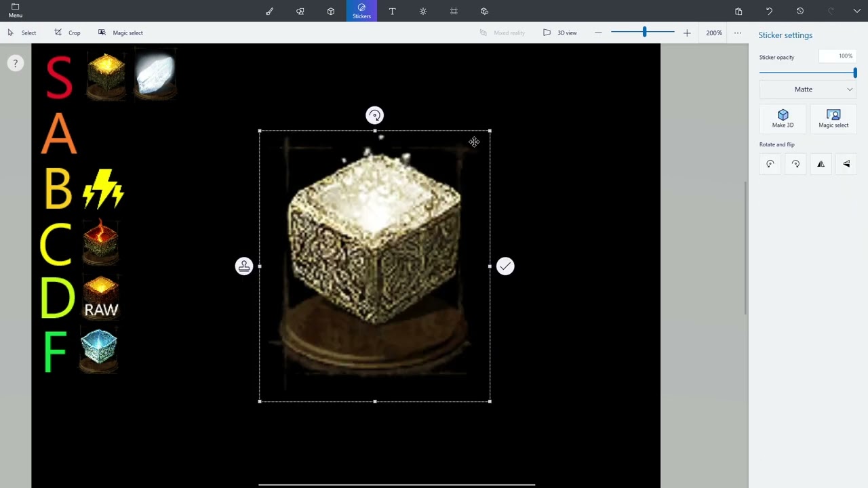868x488 pixels.
Task: Open the Text tool tab
Action: point(392,11)
